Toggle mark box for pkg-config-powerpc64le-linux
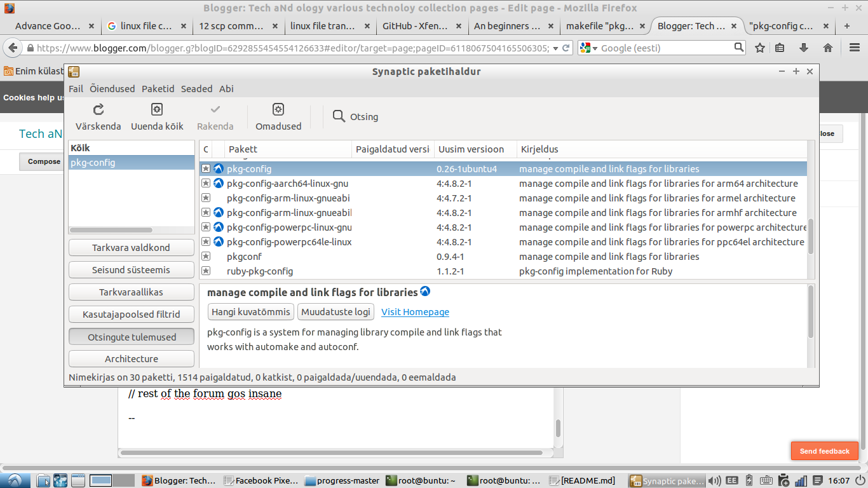The height and width of the screenshot is (488, 868). (x=206, y=241)
